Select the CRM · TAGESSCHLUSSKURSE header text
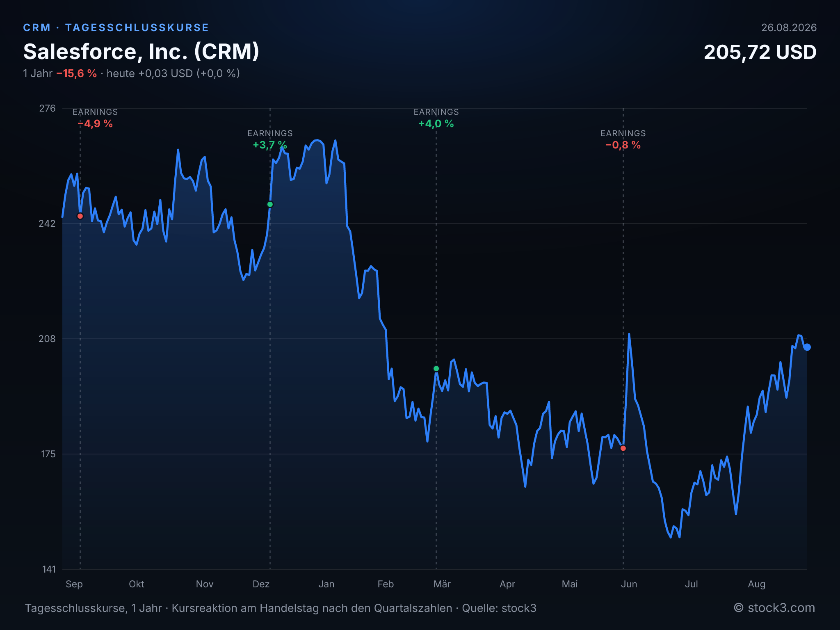This screenshot has width=840, height=630. coord(116,27)
